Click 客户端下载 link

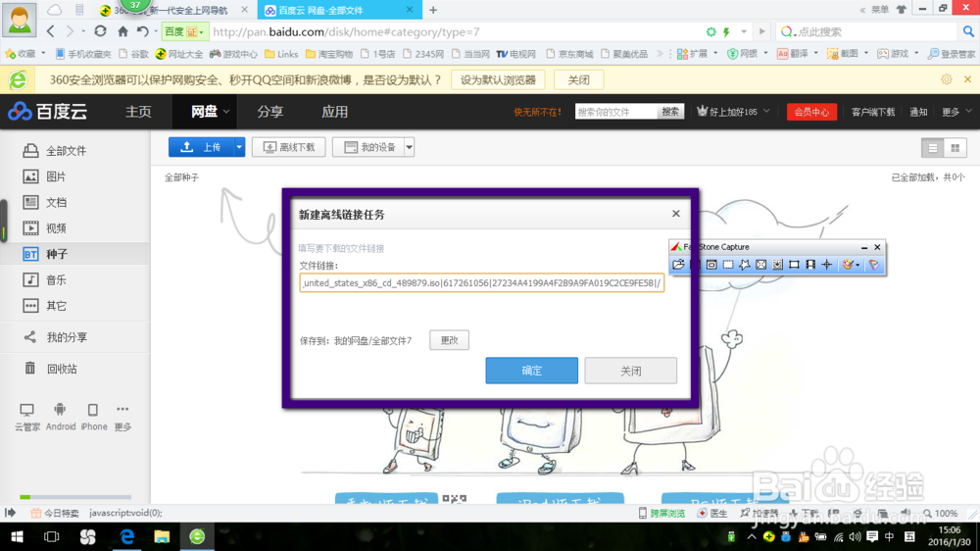(x=873, y=112)
